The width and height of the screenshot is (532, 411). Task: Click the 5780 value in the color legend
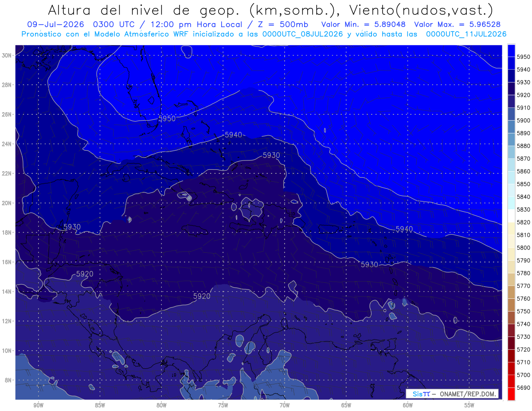click(x=524, y=273)
